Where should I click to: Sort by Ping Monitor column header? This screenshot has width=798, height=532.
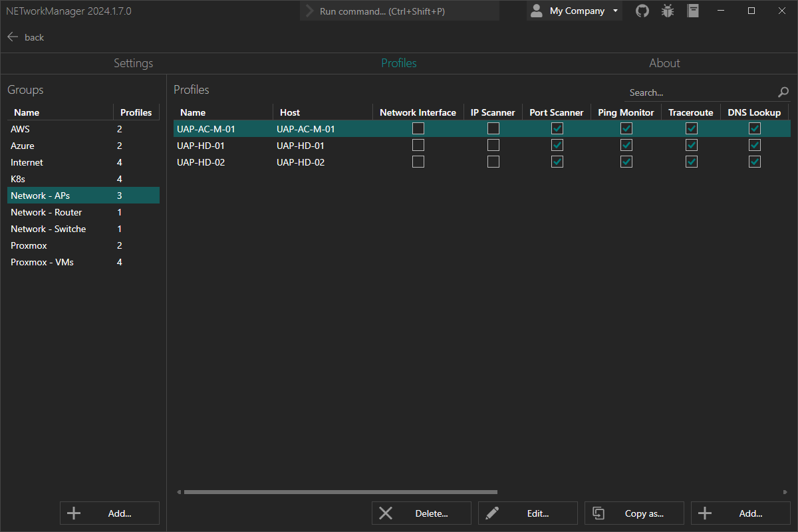[626, 112]
